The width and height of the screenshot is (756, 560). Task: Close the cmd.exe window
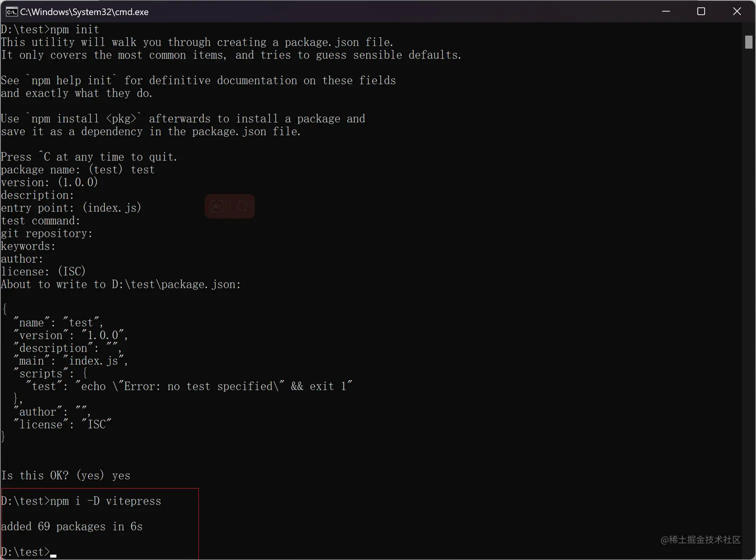point(737,11)
